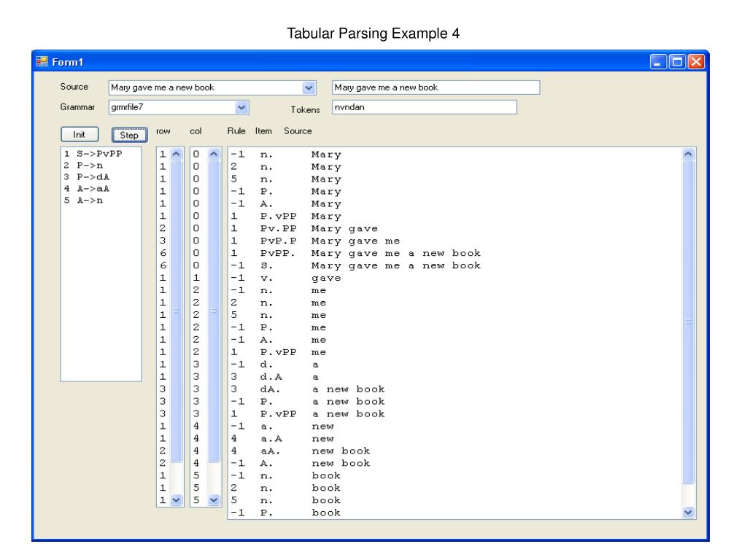Click the Source label

pos(74,87)
